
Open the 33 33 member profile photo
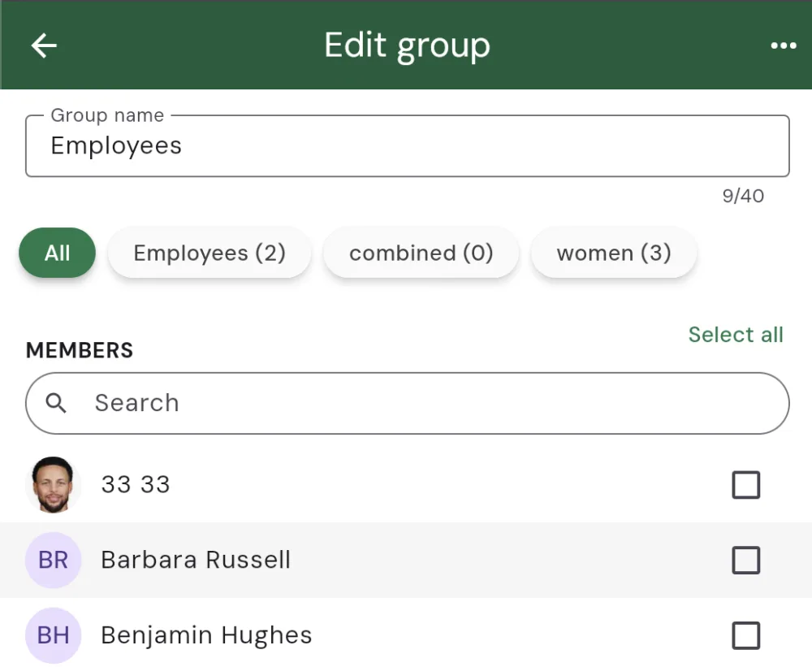pos(53,484)
